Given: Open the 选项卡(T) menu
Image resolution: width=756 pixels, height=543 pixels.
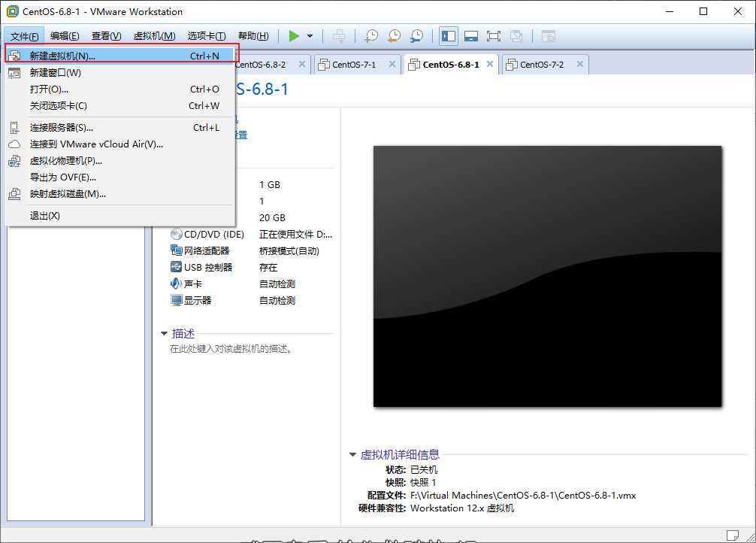Looking at the screenshot, I should tap(207, 36).
